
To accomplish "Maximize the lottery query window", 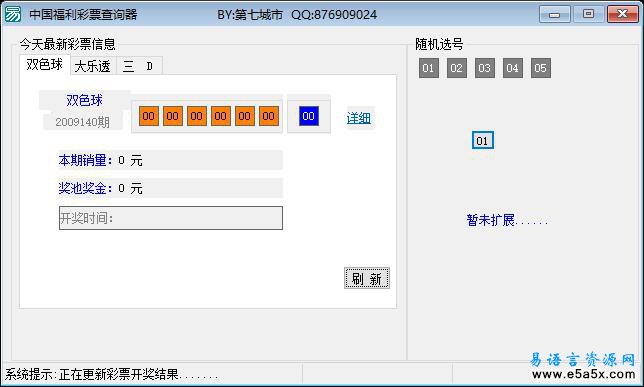I will pyautogui.click(x=588, y=14).
